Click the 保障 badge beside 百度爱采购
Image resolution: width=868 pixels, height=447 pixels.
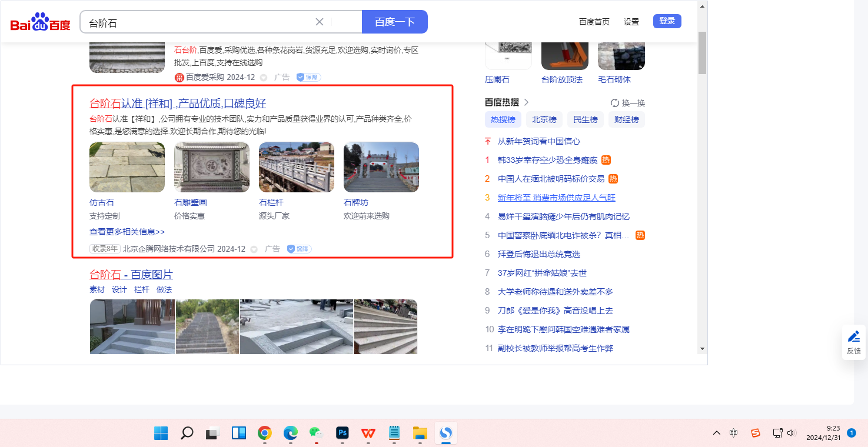(308, 77)
